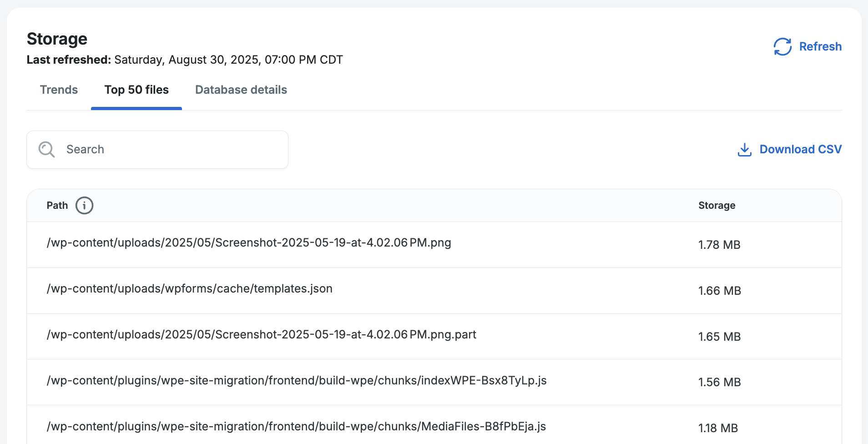868x444 pixels.
Task: Click the MediaFiles-B8fPbEja.js file path
Action: point(296,427)
